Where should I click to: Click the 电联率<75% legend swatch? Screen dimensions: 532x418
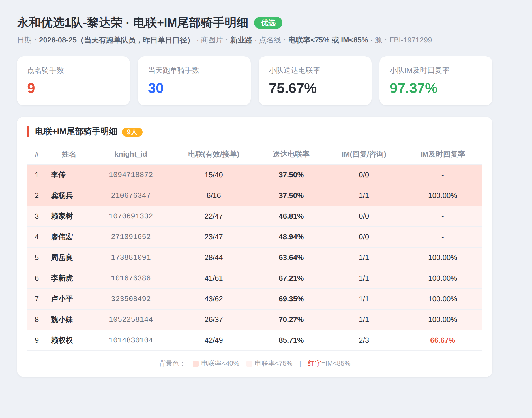pyautogui.click(x=249, y=364)
